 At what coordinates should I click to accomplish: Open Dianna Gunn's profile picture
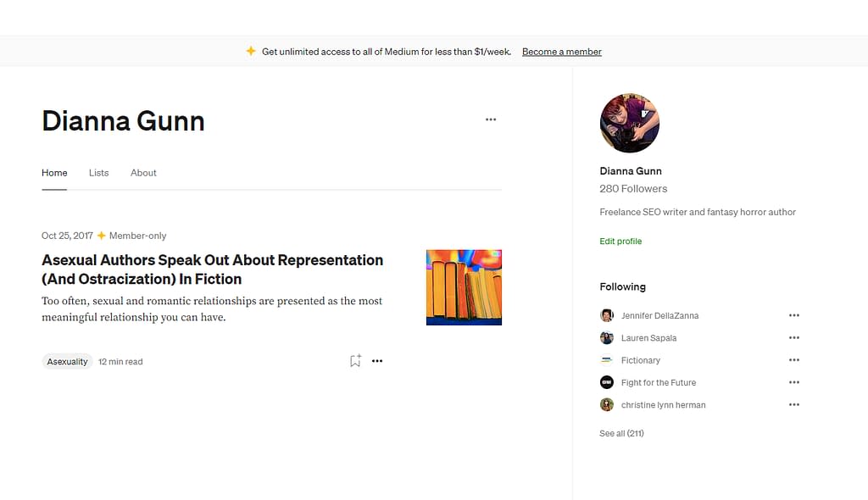tap(629, 123)
